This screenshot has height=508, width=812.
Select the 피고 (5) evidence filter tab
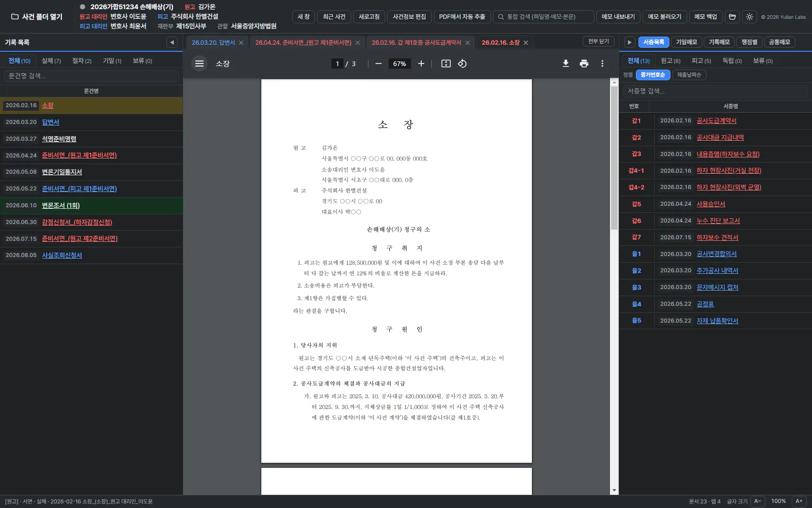pos(701,60)
